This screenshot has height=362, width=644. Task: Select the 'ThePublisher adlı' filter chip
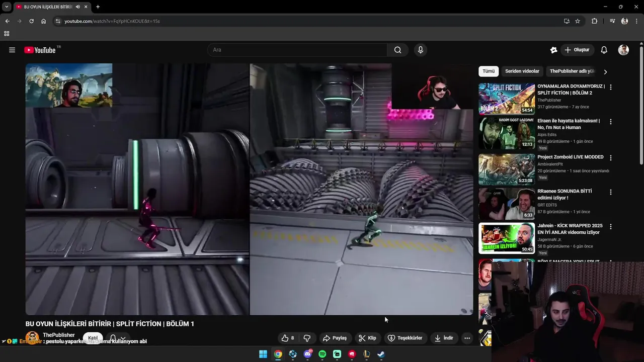[x=572, y=71]
